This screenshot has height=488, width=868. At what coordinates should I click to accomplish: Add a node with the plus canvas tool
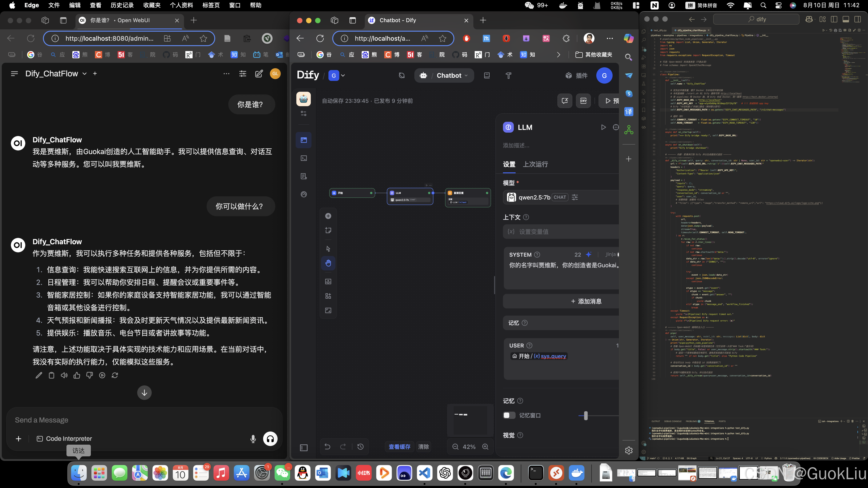328,216
